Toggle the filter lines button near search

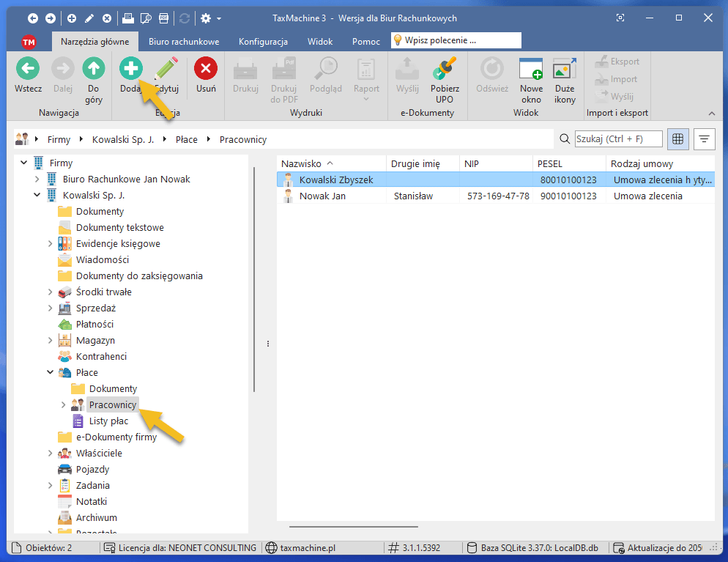pyautogui.click(x=705, y=138)
